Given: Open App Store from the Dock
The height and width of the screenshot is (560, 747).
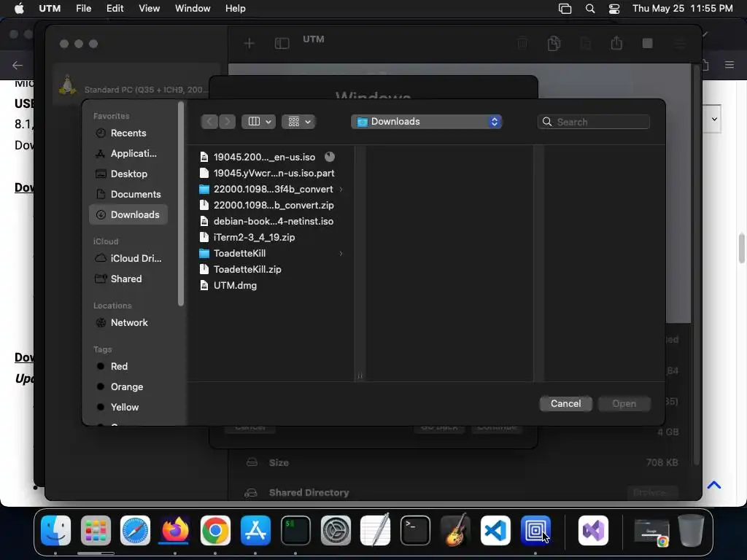Looking at the screenshot, I should [255, 531].
